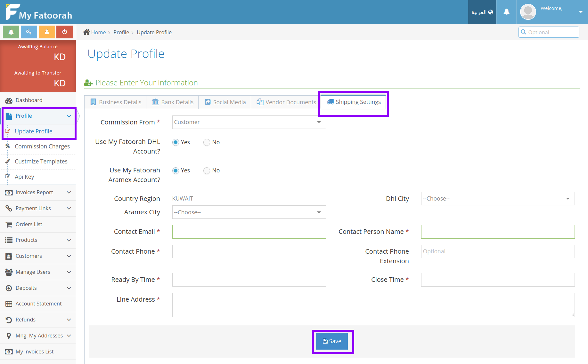Click the Dashboard gauge icon
This screenshot has height=364, width=588.
[x=9, y=100]
